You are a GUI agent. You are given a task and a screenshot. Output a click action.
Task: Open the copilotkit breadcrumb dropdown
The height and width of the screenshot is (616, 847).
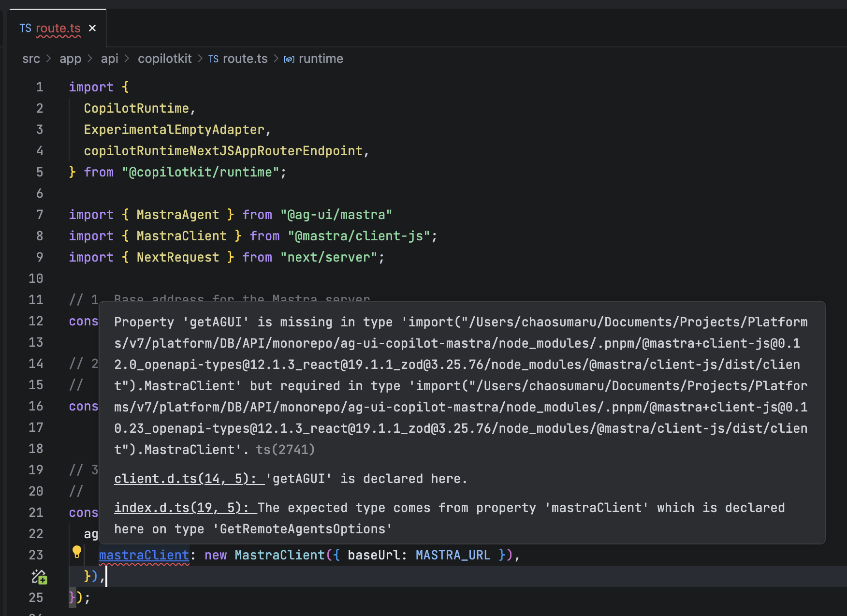pos(164,59)
